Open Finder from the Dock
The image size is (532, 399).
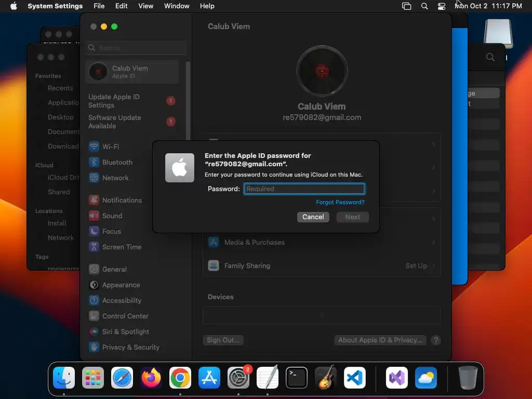[x=64, y=378]
